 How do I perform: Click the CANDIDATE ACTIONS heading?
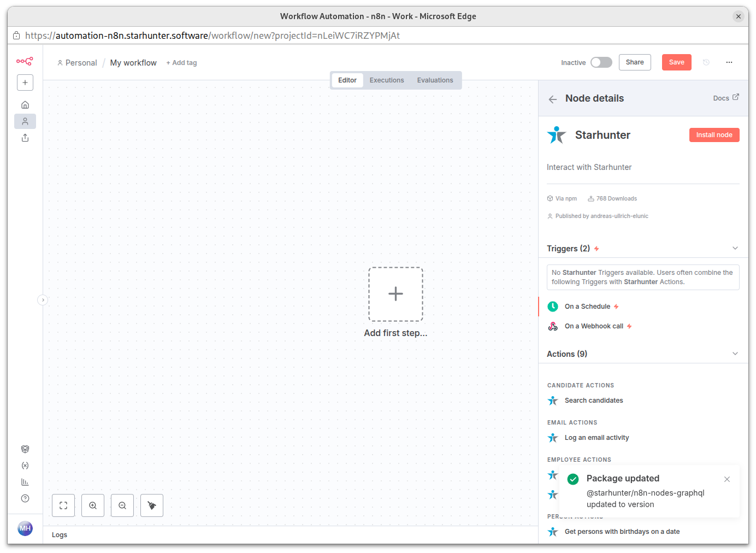(581, 385)
